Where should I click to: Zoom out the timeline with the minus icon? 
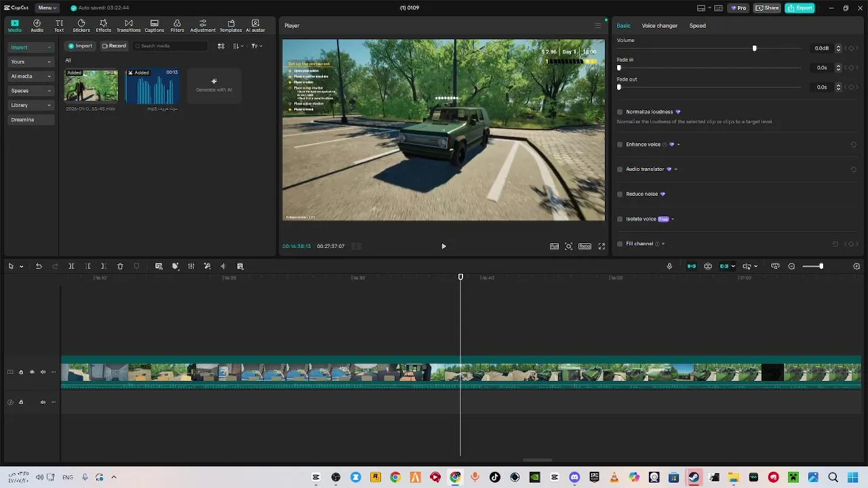point(791,266)
